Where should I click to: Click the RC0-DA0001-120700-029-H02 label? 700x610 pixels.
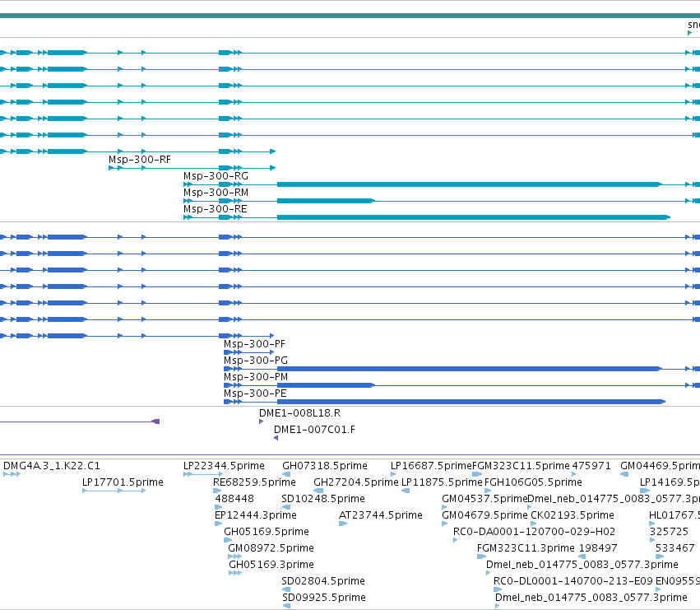(535, 532)
